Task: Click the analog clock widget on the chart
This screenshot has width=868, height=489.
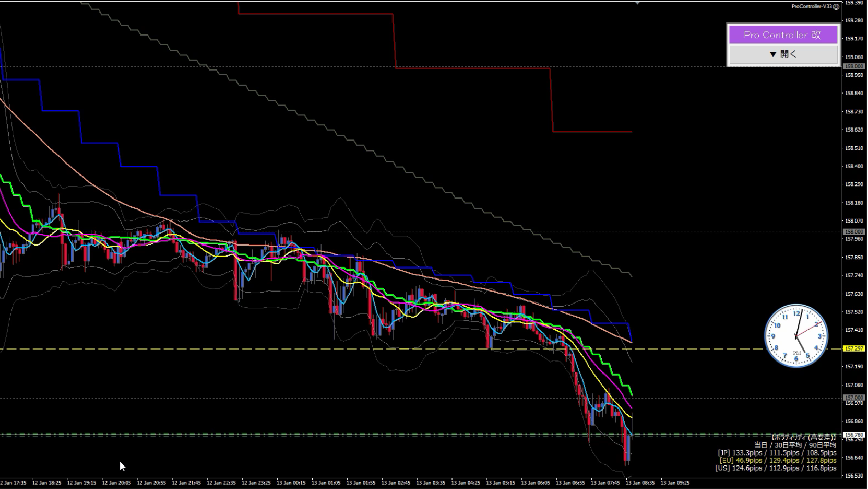Action: (796, 336)
